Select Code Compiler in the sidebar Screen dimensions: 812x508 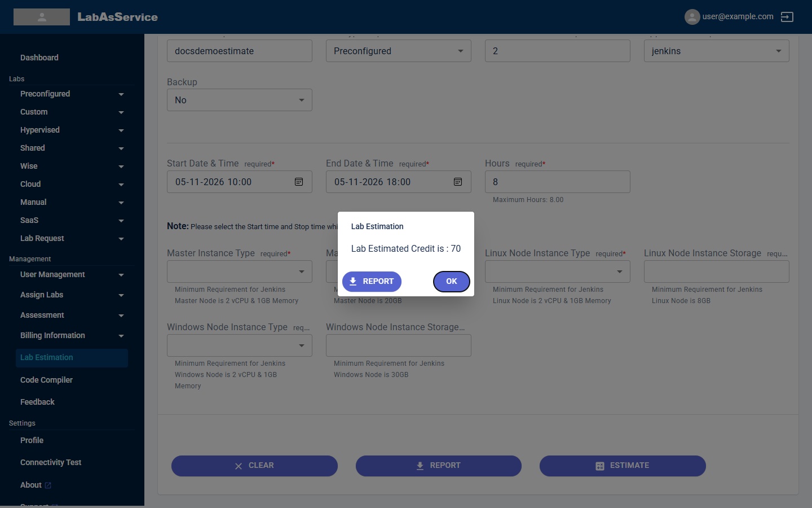[x=46, y=380]
